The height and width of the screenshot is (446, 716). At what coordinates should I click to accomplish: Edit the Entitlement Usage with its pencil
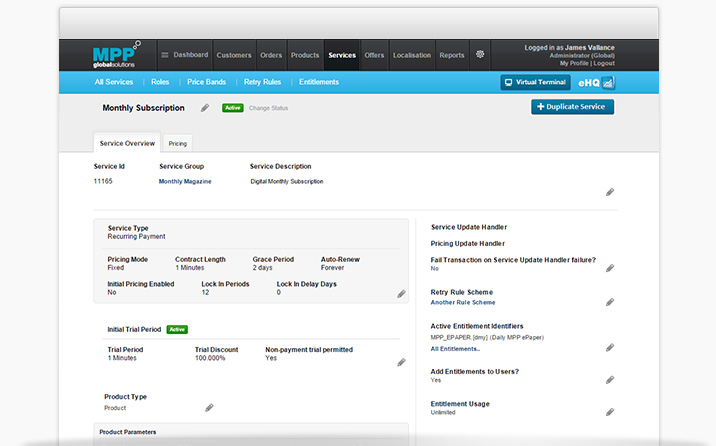click(x=610, y=412)
